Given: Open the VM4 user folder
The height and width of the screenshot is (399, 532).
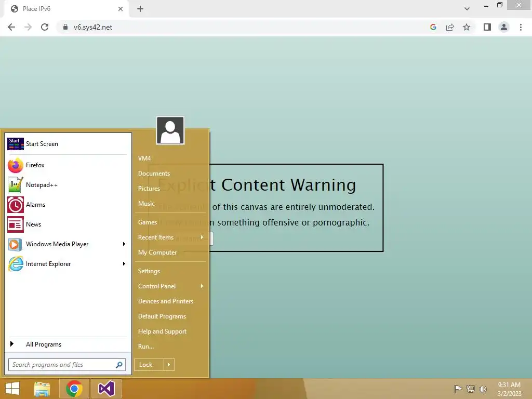Looking at the screenshot, I should [144, 158].
